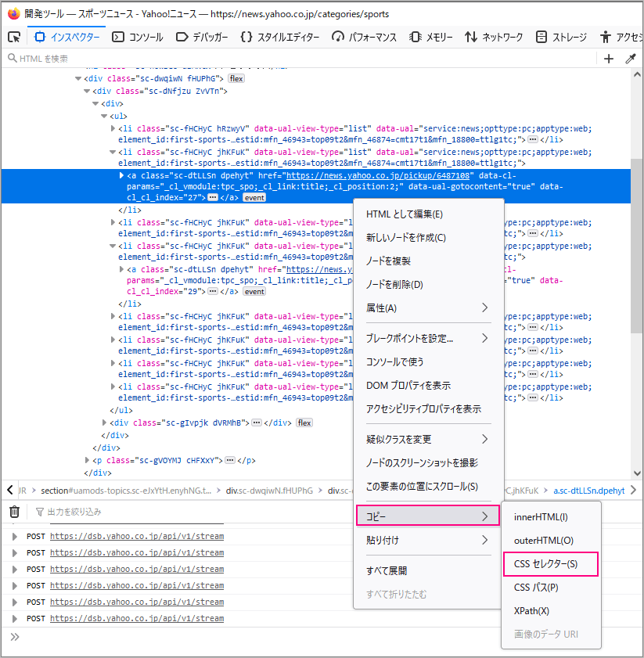Expand the first POST stream log entry
Image resolution: width=644 pixels, height=658 pixels.
coord(15,536)
